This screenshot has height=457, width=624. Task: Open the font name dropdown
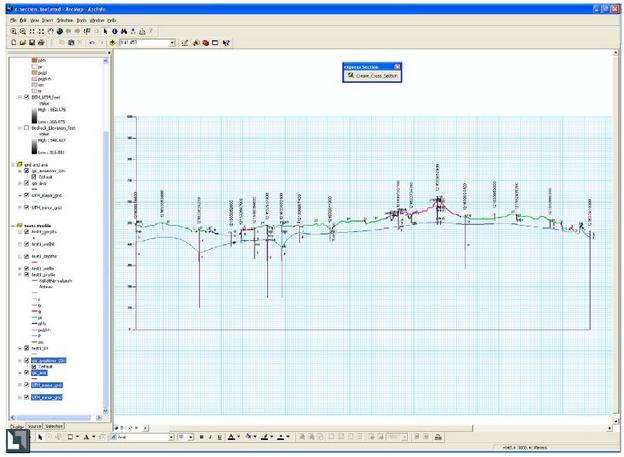[171, 437]
